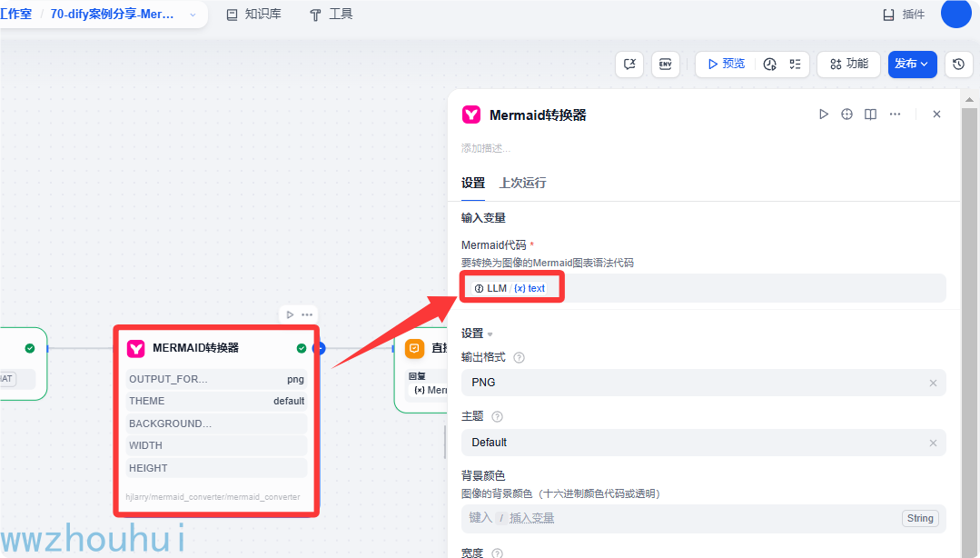The height and width of the screenshot is (558, 980).
Task: Click the 预览 preview button
Action: [726, 64]
